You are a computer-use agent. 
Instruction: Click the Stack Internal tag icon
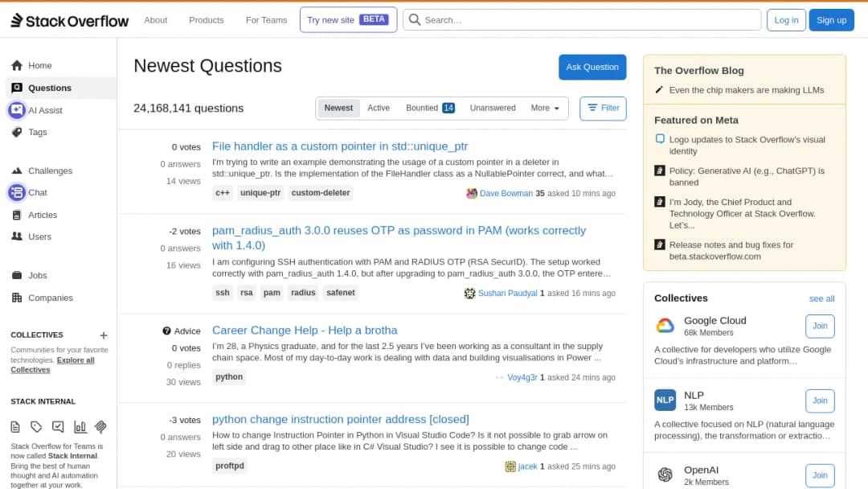pyautogui.click(x=36, y=427)
